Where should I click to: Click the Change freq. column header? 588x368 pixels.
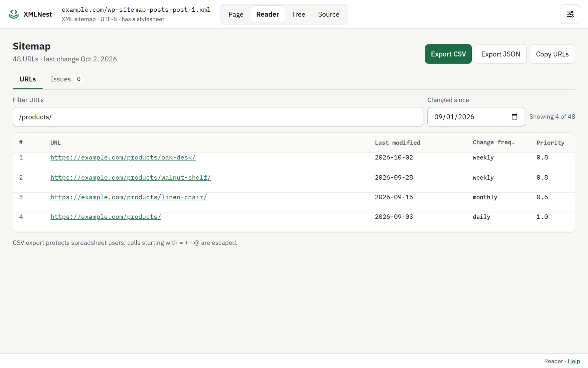tap(493, 143)
